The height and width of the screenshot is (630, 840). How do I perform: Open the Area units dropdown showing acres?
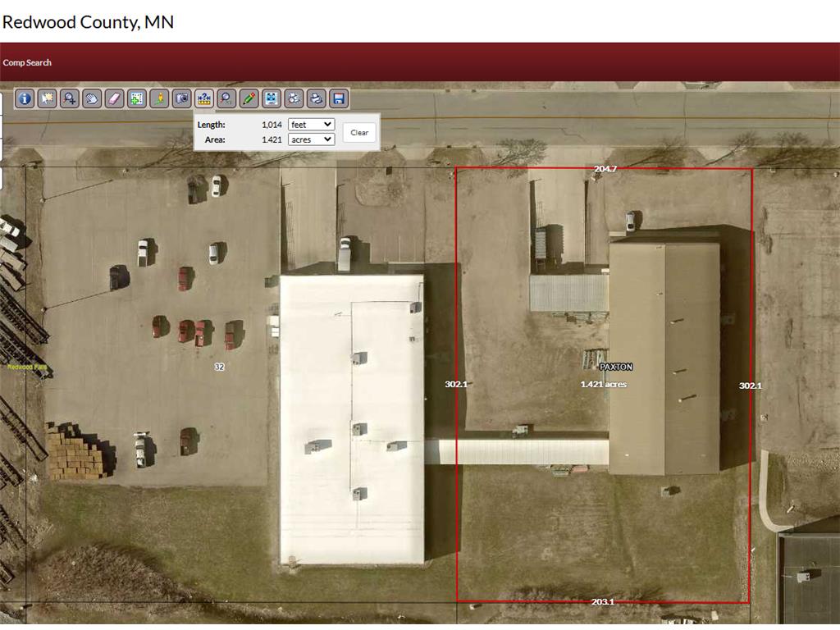click(313, 139)
